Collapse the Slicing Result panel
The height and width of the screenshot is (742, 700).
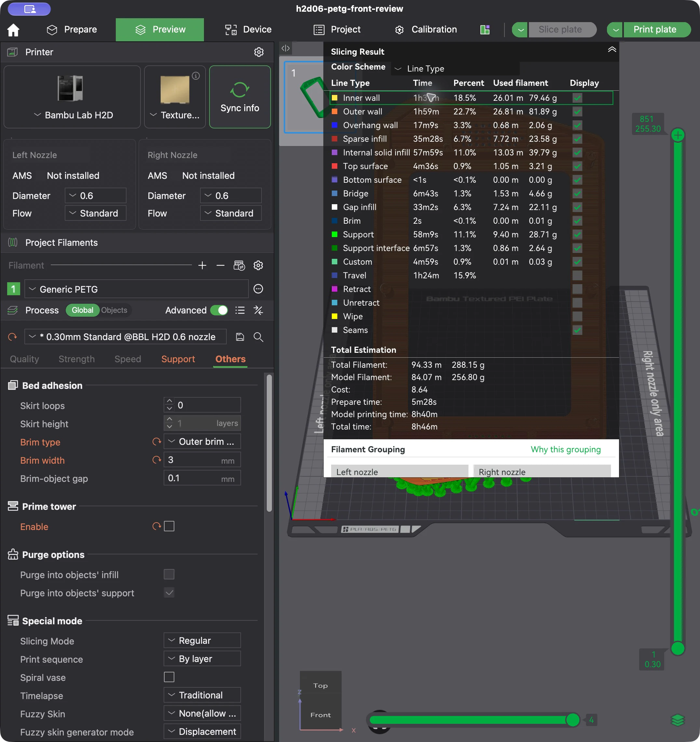pos(612,50)
